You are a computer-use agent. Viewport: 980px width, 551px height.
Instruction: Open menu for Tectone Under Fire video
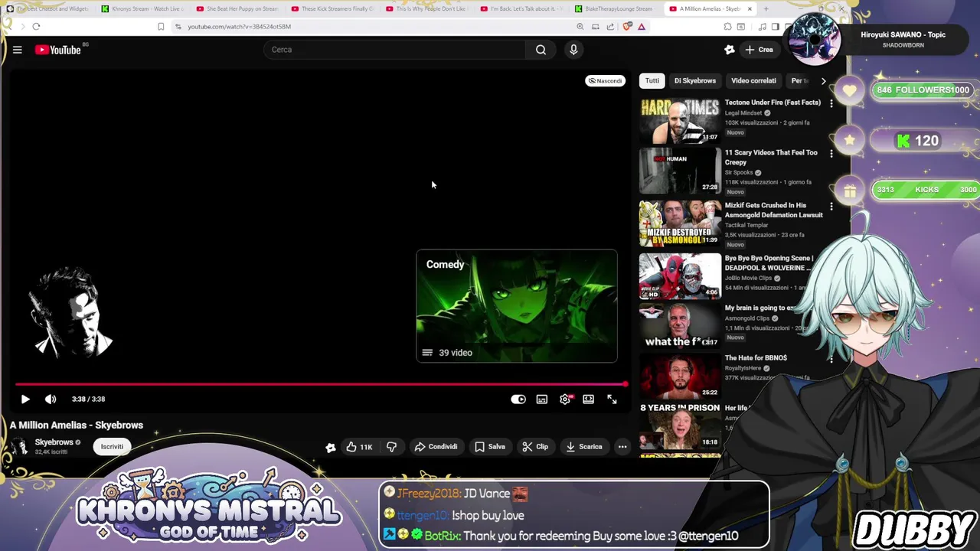[831, 103]
